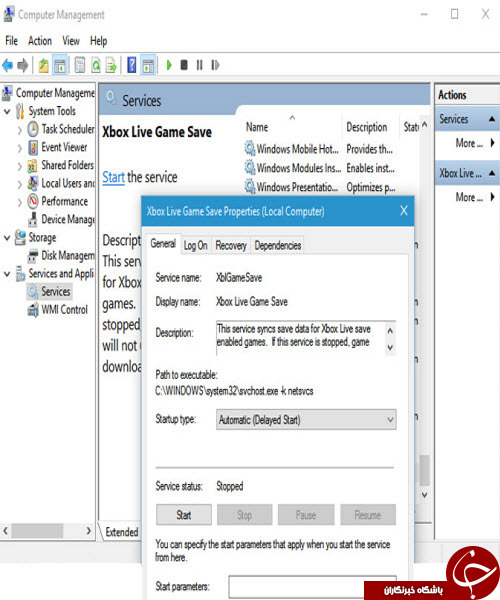Open the Help question mark toolbar icon
Screen dimensions: 500x600
click(132, 65)
